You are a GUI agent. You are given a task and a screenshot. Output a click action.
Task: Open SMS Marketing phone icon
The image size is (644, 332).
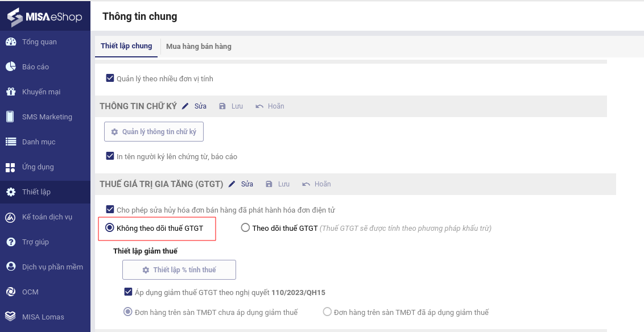(11, 117)
